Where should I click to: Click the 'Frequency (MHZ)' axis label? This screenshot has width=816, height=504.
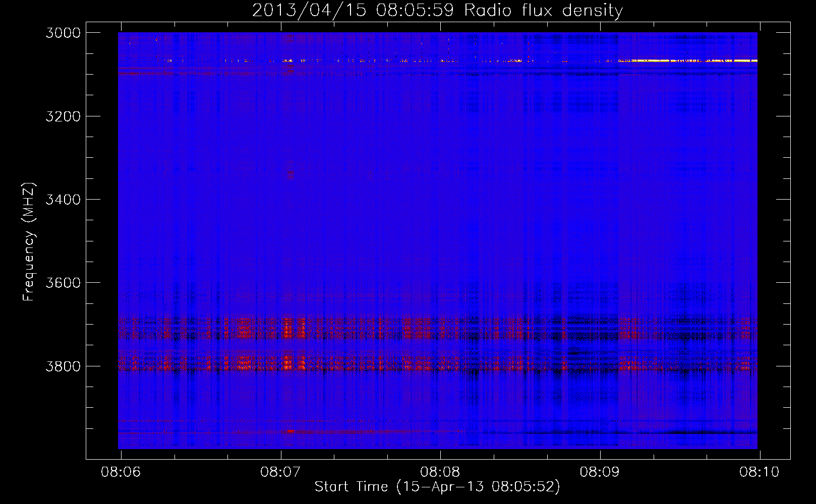29,241
